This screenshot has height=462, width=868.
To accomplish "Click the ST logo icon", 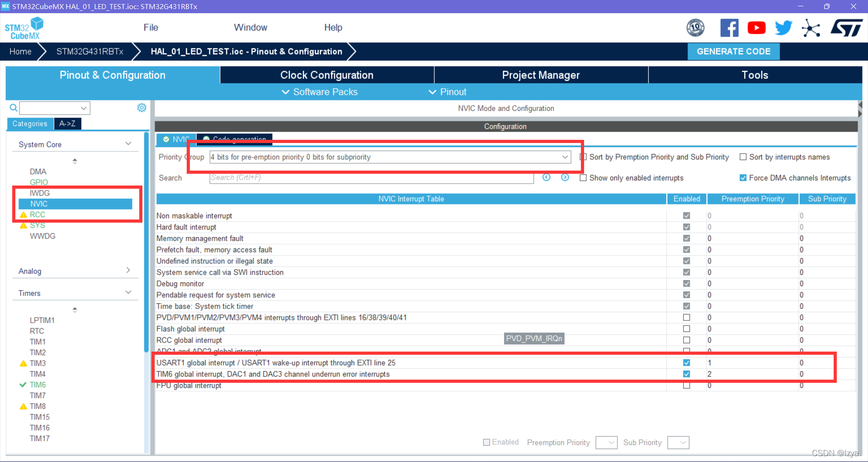I will click(x=847, y=28).
